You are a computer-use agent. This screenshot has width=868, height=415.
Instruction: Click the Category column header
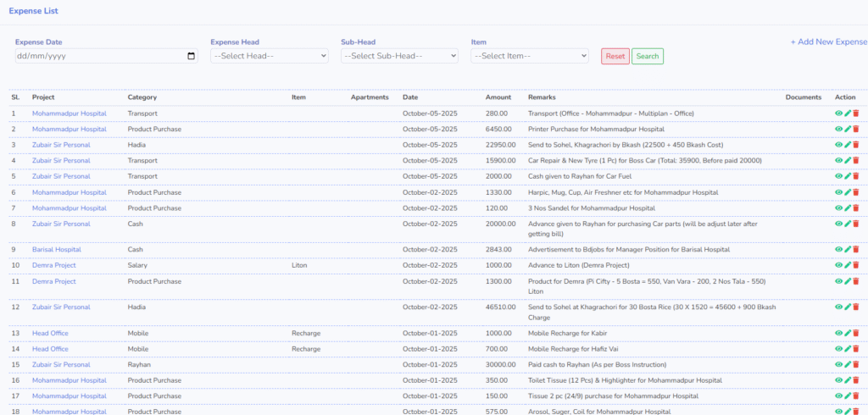pyautogui.click(x=142, y=97)
